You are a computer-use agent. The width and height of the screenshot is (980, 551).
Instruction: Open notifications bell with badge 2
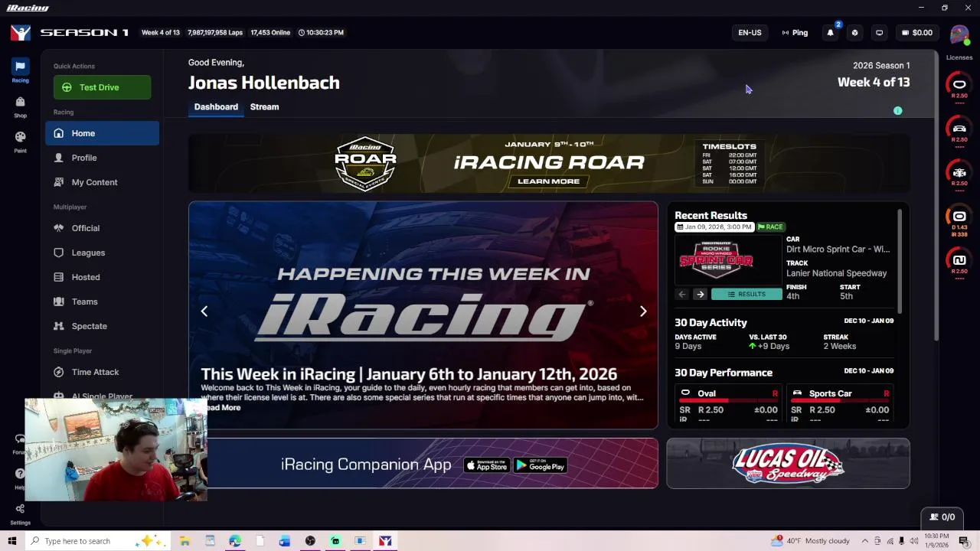pos(831,32)
